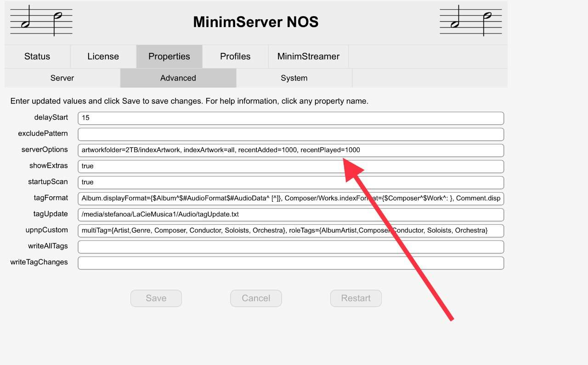The width and height of the screenshot is (588, 365).
Task: Click into the excludePattern field
Action: 291,134
